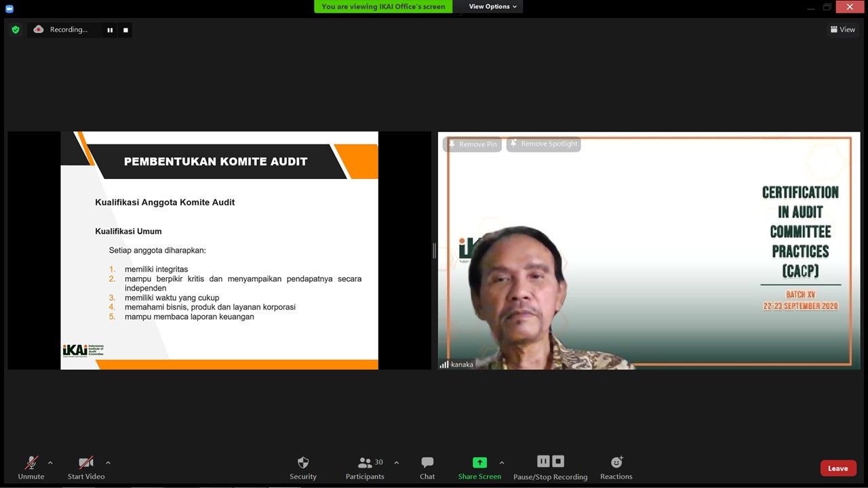
Task: Stop the recording from bottom toolbar
Action: [558, 461]
